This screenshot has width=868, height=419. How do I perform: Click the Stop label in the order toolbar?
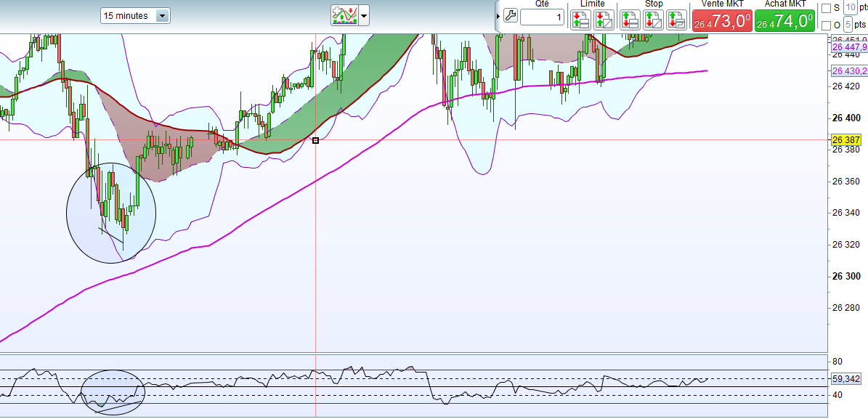tap(653, 4)
